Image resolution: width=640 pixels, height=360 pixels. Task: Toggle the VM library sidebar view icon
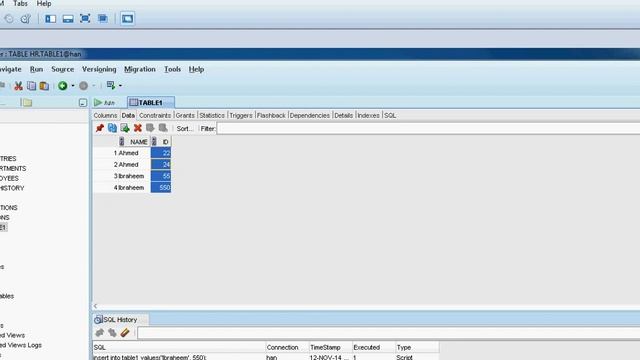(51, 18)
